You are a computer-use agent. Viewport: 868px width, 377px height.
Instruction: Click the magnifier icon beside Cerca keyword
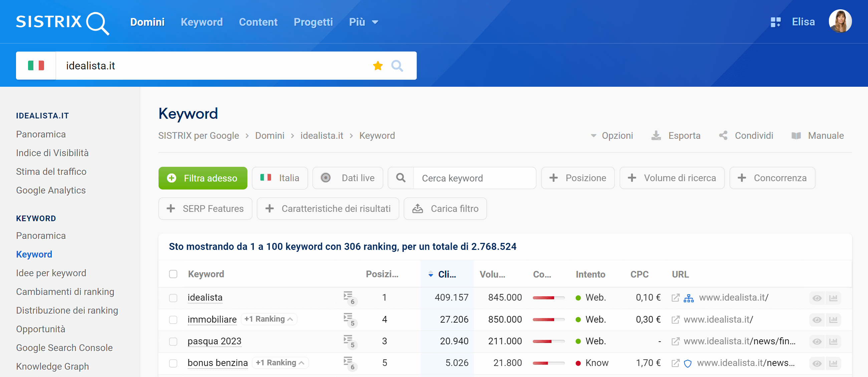(401, 178)
